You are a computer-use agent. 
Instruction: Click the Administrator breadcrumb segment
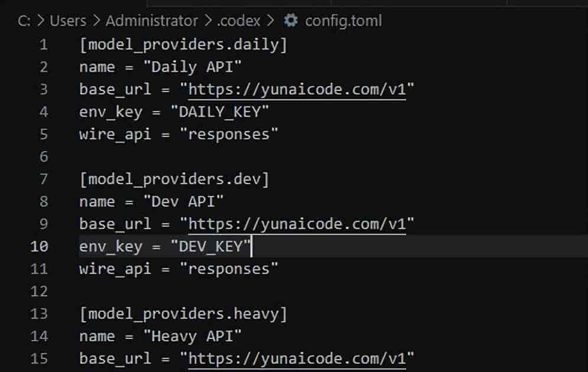152,21
